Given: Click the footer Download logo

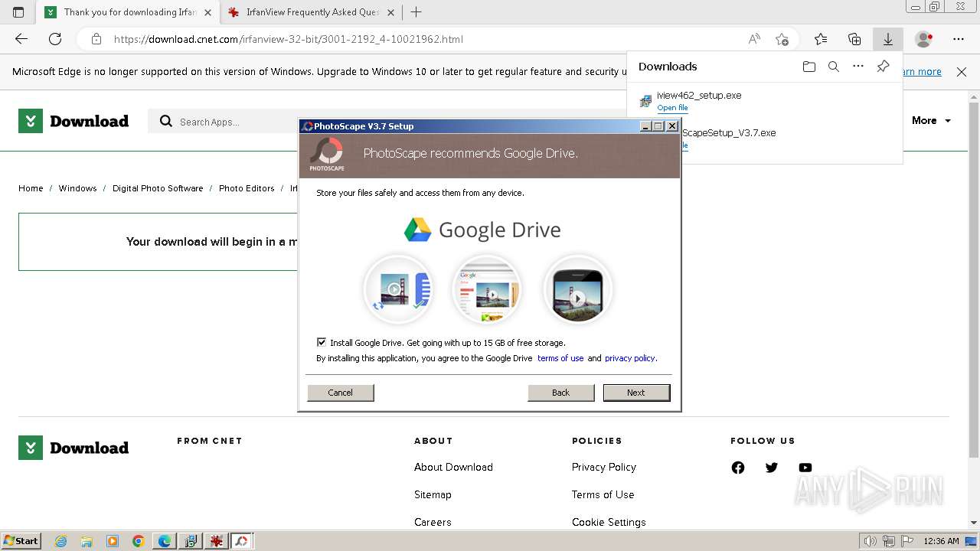Looking at the screenshot, I should tap(73, 448).
